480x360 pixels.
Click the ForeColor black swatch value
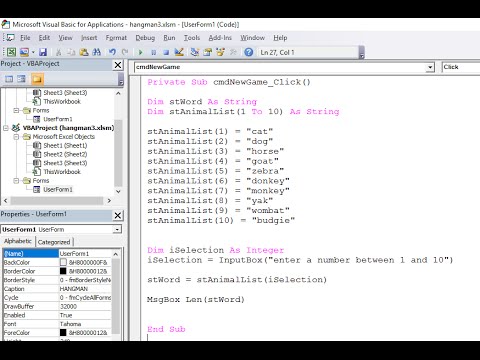click(x=63, y=333)
